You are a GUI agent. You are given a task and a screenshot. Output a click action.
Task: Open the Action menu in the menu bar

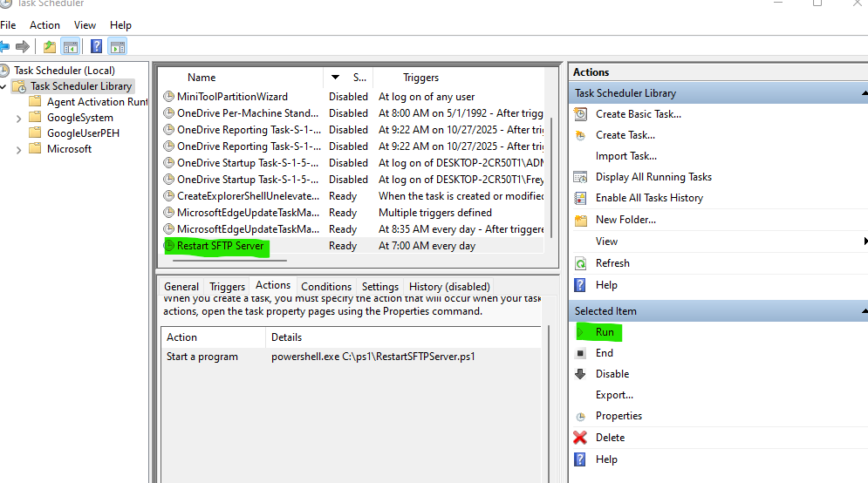[x=44, y=25]
